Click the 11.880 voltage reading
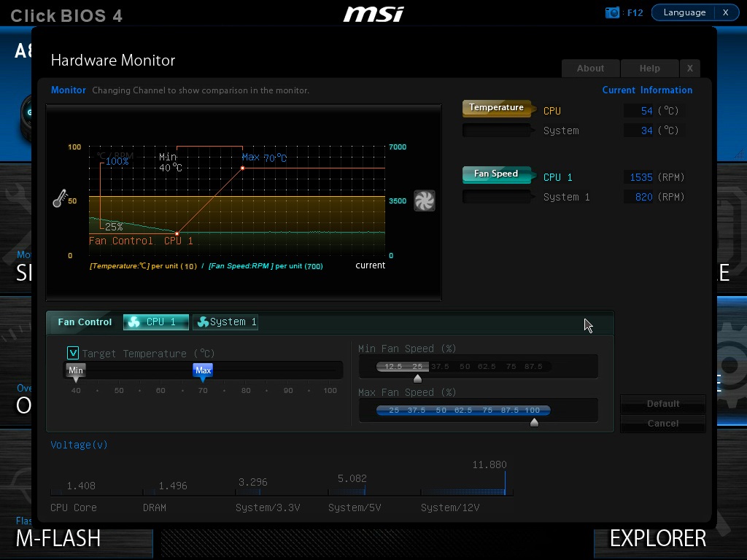This screenshot has height=560, width=747. (x=489, y=464)
